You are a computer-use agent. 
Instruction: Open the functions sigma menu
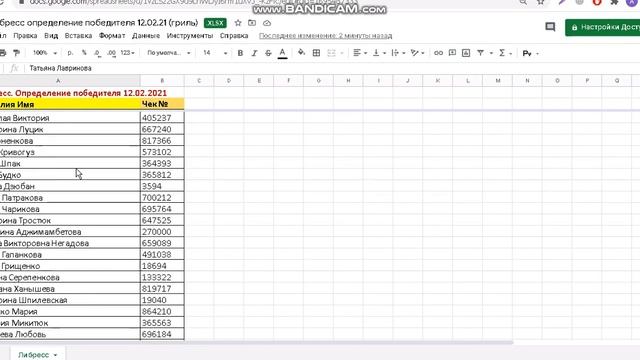coord(505,53)
